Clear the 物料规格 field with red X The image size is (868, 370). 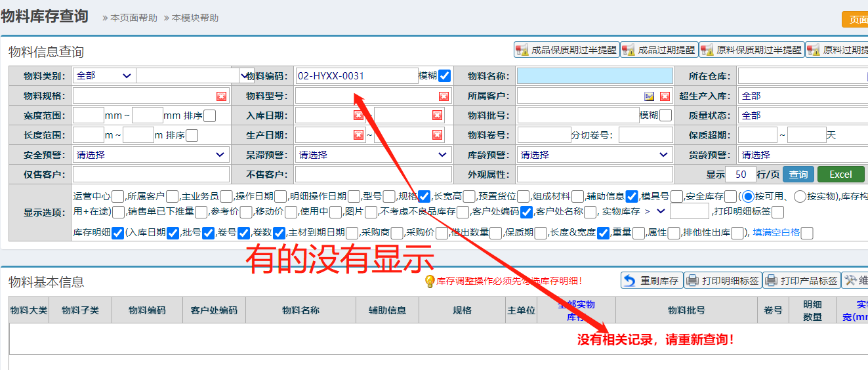[x=221, y=96]
